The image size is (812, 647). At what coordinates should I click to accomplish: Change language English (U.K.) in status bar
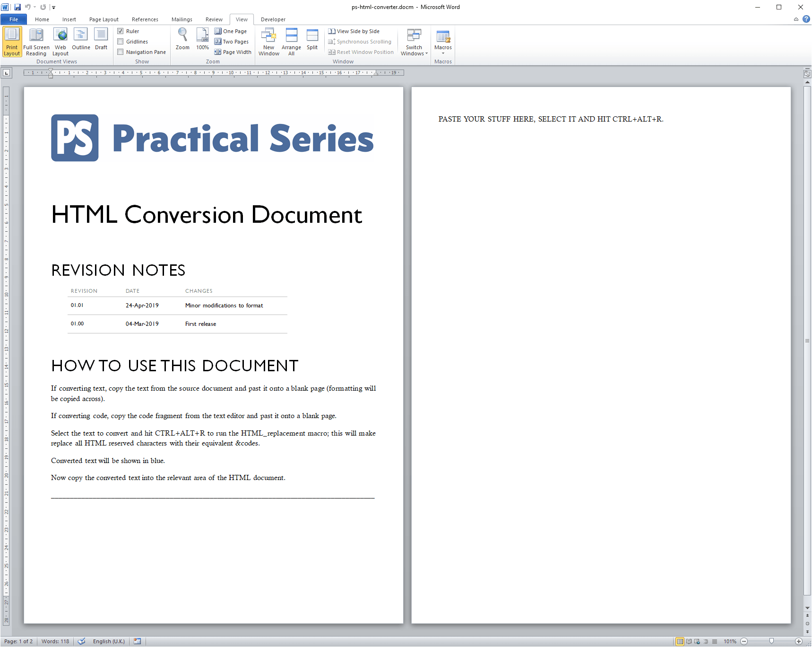pos(109,641)
